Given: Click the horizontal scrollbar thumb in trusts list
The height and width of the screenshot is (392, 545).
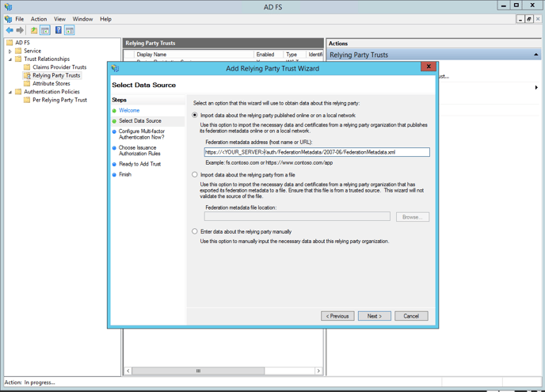Looking at the screenshot, I should [x=198, y=371].
